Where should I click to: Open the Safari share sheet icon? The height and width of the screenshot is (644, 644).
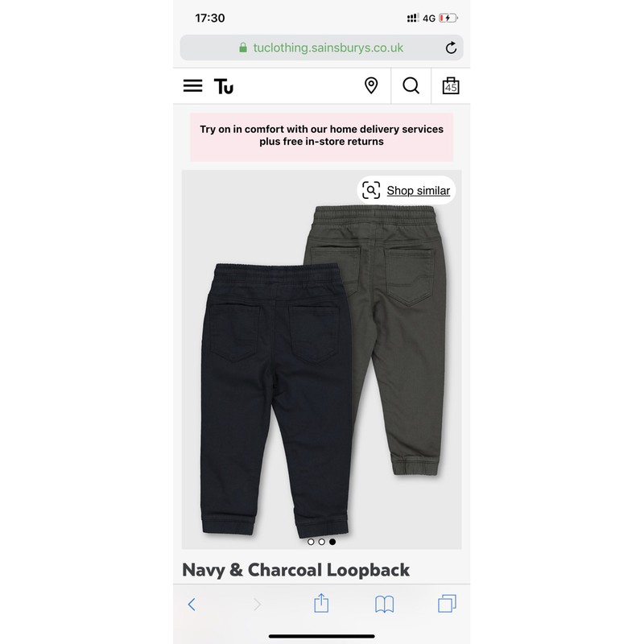[321, 603]
